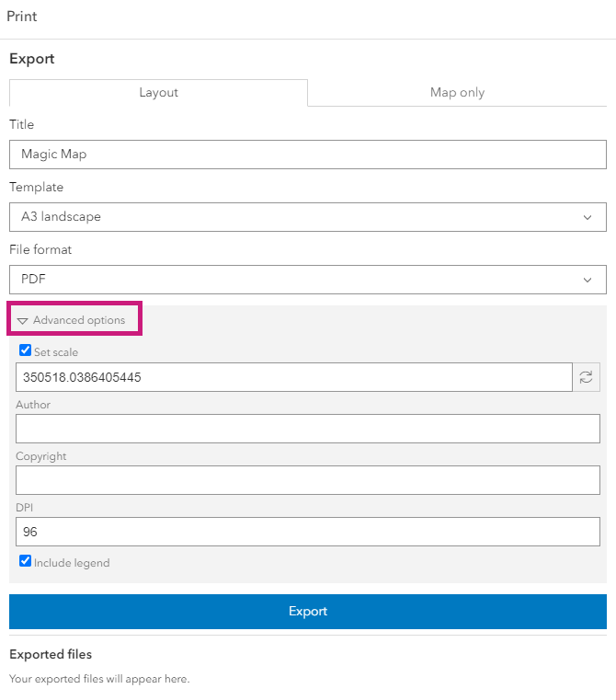Screen dimensions: 616x700
Task: Switch to the Layout tab
Action: click(x=158, y=92)
